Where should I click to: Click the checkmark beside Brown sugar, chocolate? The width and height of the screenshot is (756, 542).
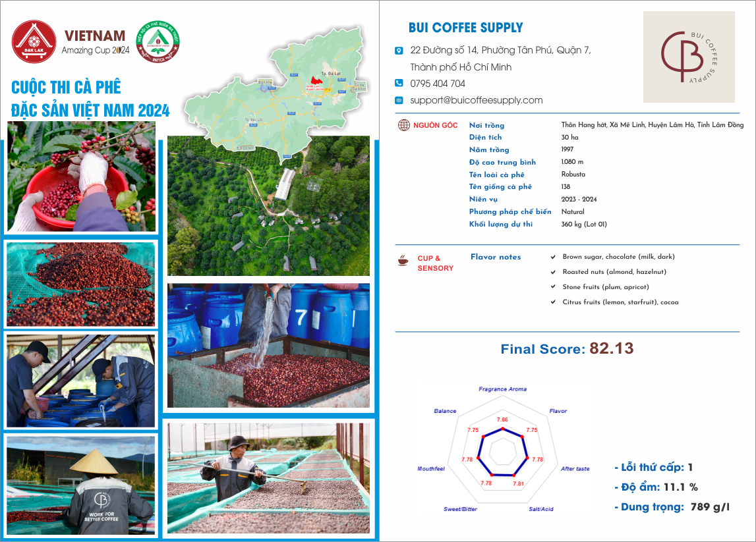click(x=553, y=257)
